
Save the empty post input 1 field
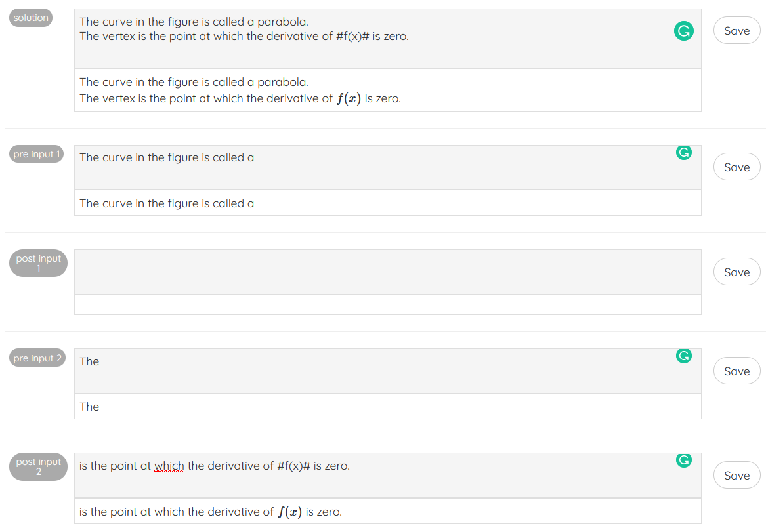pos(736,272)
